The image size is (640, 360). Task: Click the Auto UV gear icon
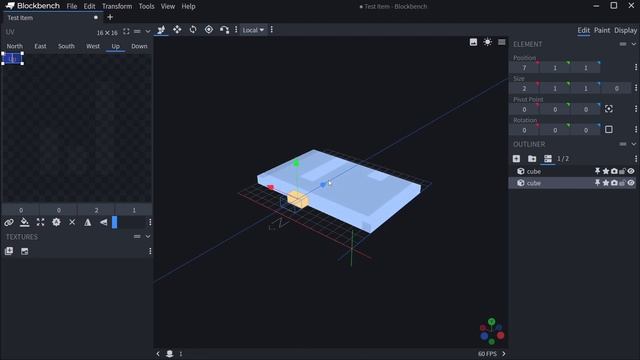pos(56,222)
